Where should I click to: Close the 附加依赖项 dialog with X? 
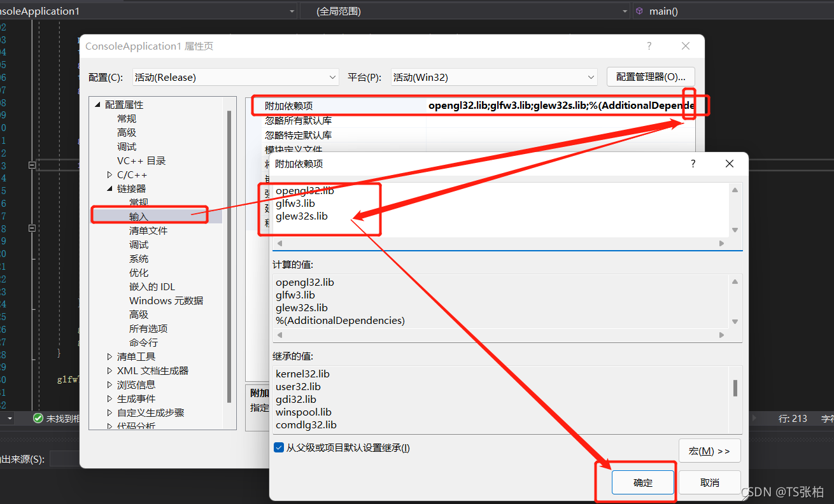pyautogui.click(x=730, y=164)
